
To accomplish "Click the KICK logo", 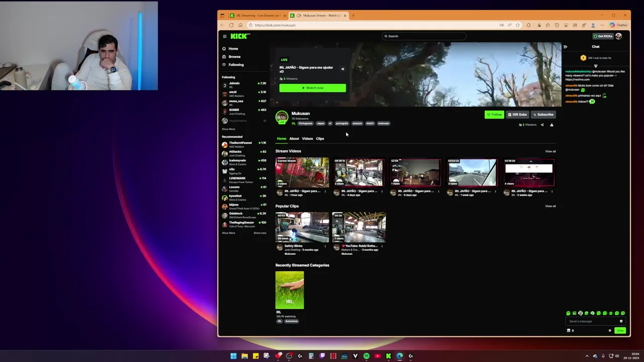I will [240, 36].
